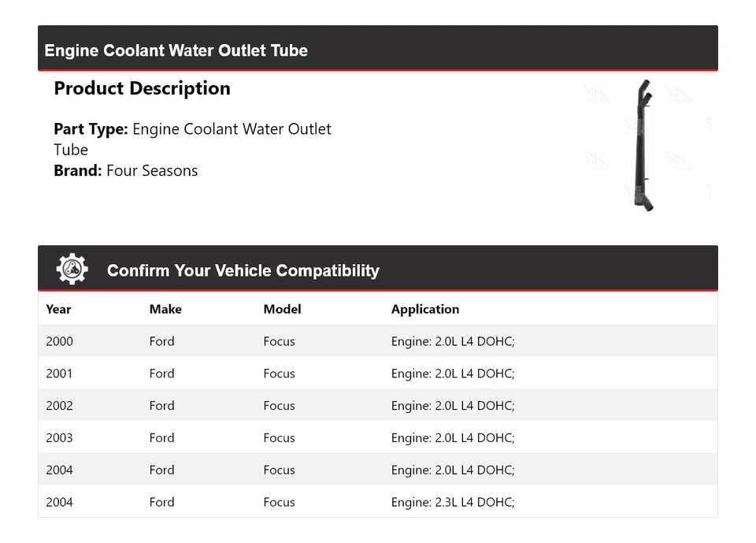Click Ford in the 2000 row
756x543 pixels.
[x=161, y=341]
